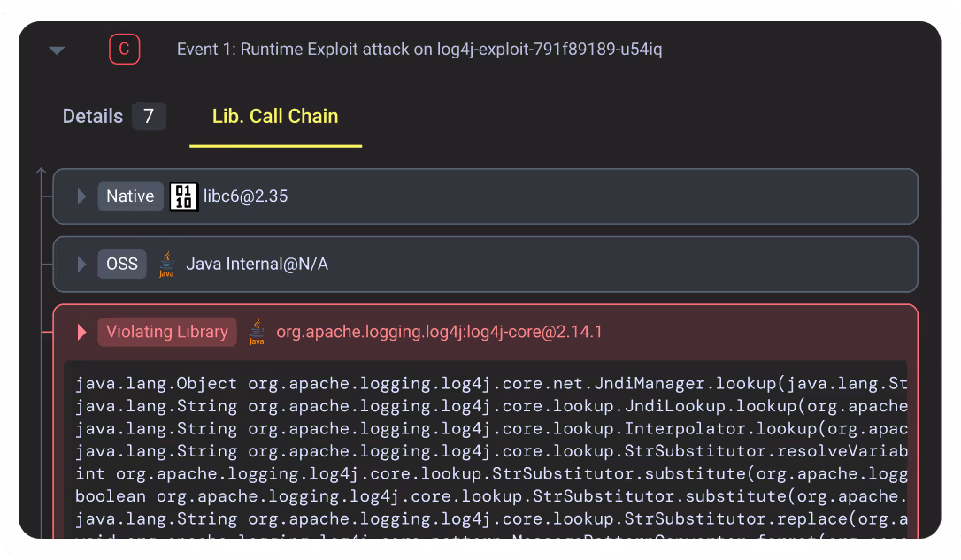
Task: Collapse Event 1 with the top-left caret
Action: coord(57,50)
